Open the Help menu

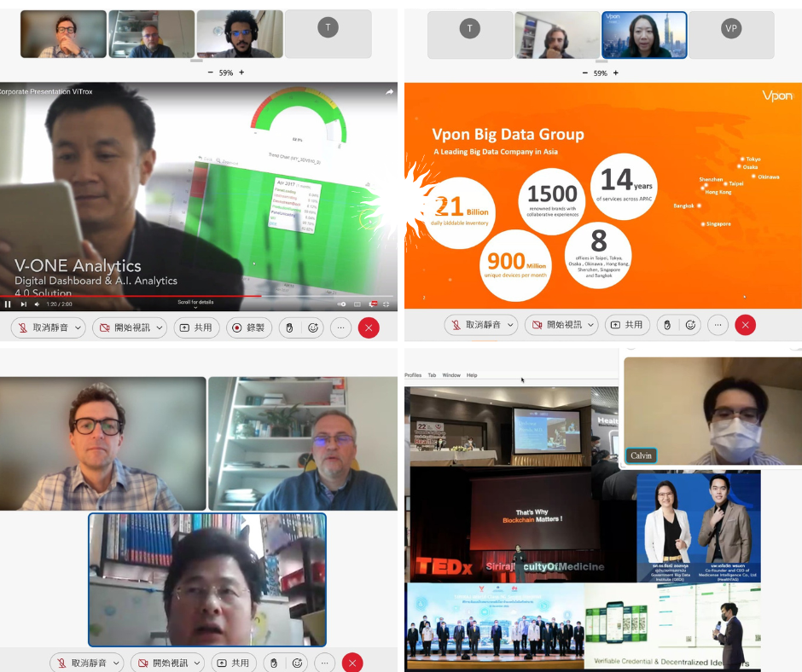point(472,375)
